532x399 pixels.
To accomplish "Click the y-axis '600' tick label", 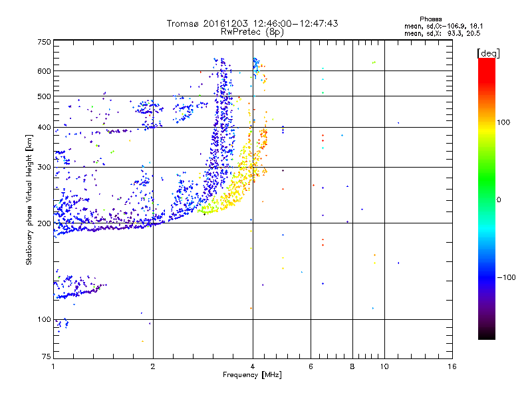I will pyautogui.click(x=44, y=71).
